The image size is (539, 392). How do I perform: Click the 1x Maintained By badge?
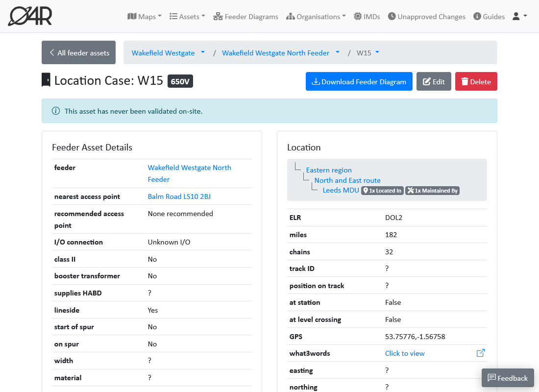pyautogui.click(x=433, y=191)
